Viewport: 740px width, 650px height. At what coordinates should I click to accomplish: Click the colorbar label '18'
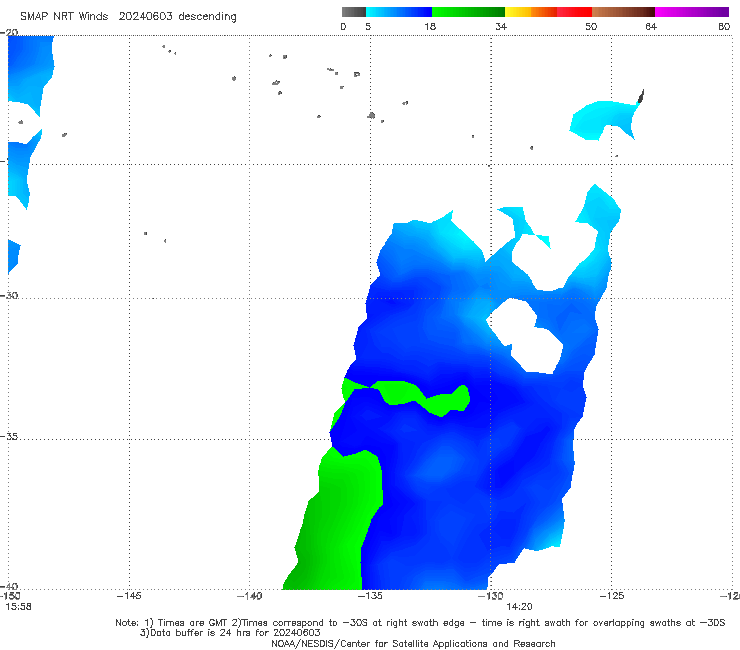430,26
